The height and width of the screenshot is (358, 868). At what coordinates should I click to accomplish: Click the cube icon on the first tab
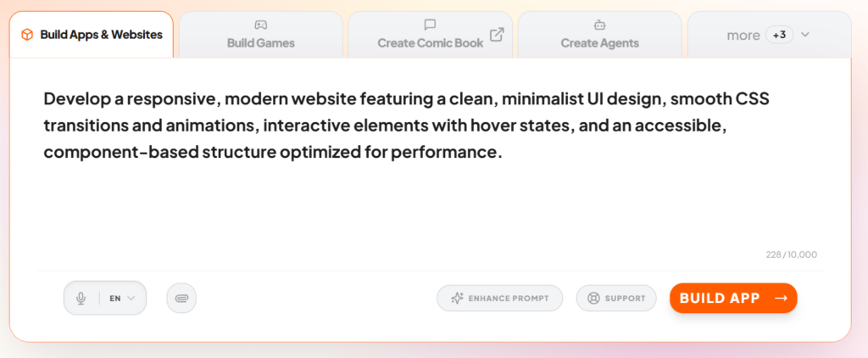(x=27, y=35)
